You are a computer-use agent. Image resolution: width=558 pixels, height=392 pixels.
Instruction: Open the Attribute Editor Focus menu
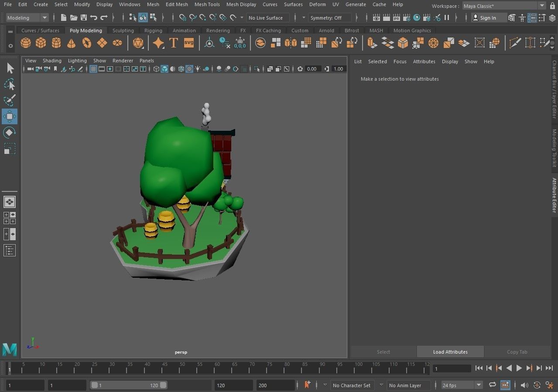click(400, 61)
